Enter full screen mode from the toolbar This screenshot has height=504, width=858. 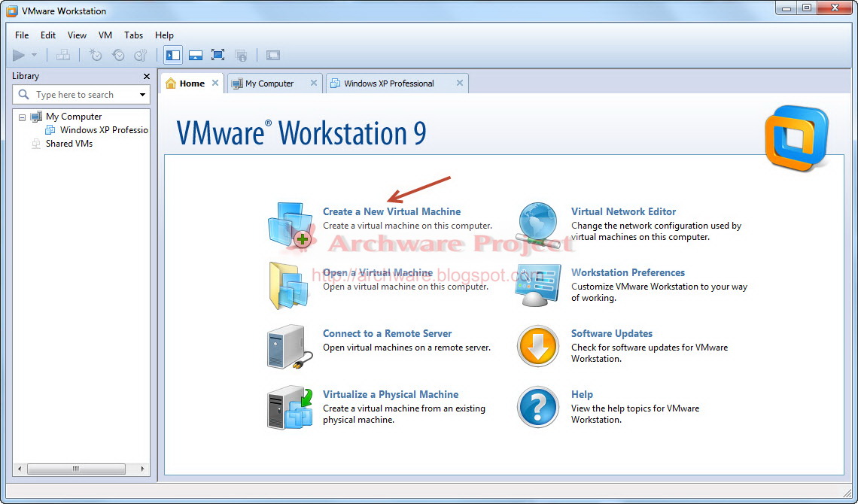pyautogui.click(x=218, y=55)
